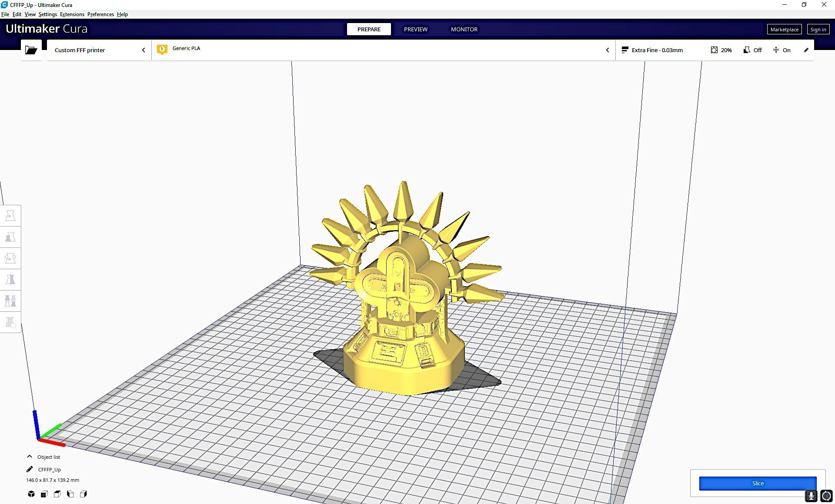Click the layer height profile icon
The width and height of the screenshot is (835, 504).
click(625, 50)
